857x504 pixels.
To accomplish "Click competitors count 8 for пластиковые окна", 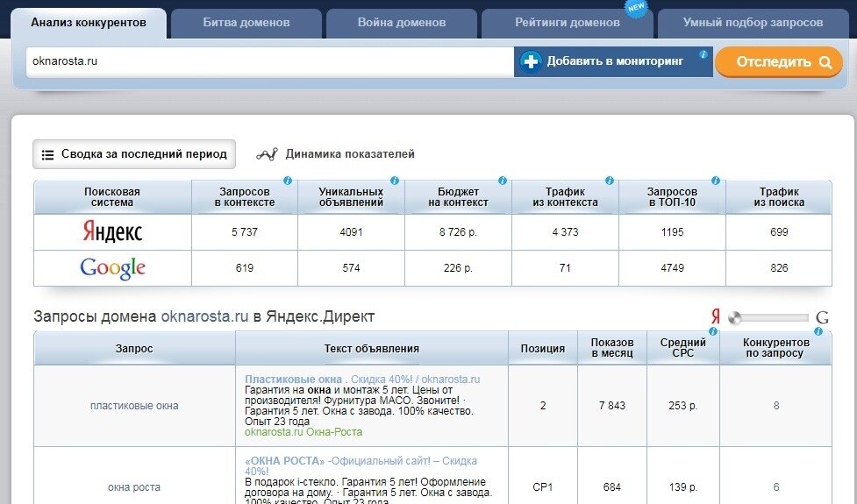I will coord(776,406).
